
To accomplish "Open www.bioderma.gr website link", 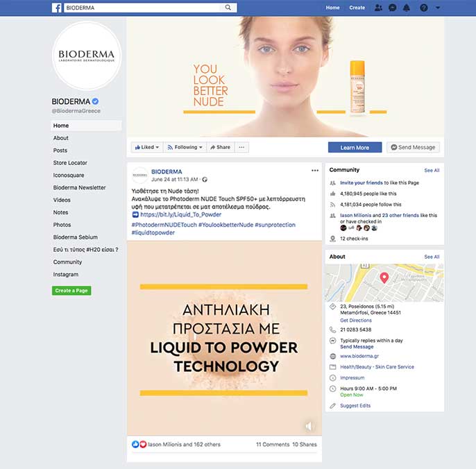I will click(x=359, y=356).
